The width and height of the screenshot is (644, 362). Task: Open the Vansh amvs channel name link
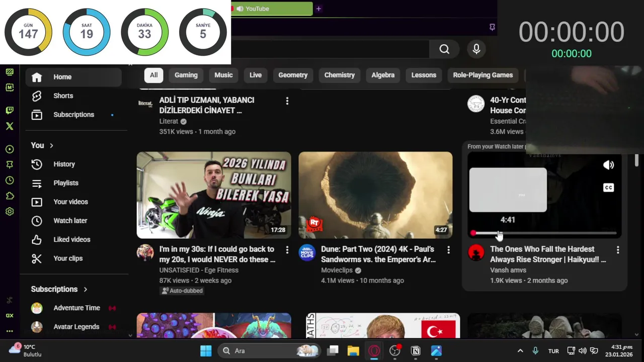point(508,270)
